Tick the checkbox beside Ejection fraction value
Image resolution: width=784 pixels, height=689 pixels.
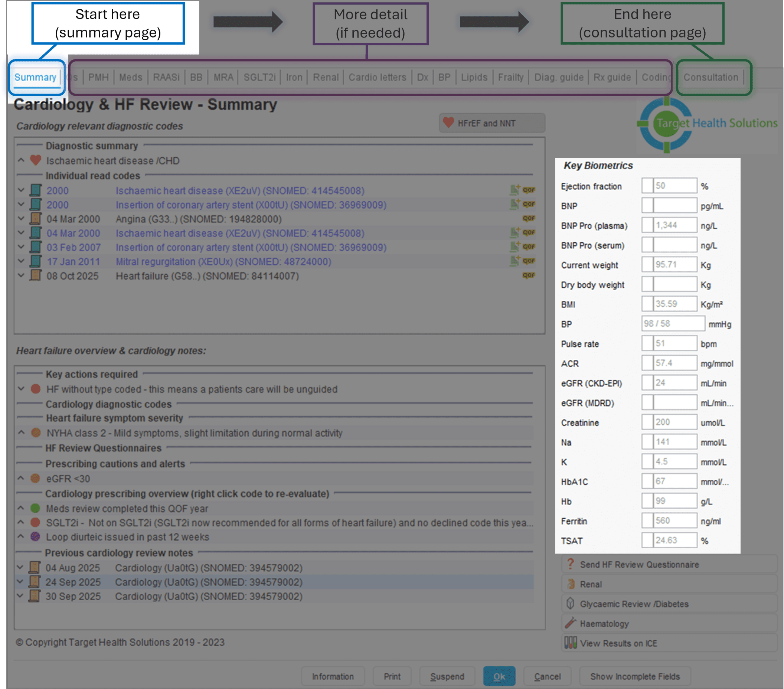pos(647,186)
